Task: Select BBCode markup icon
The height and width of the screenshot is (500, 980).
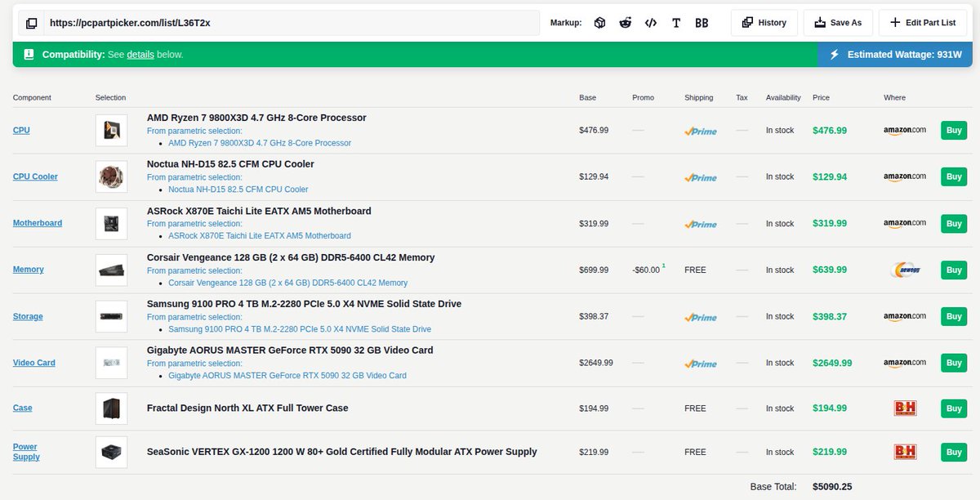Action: pos(702,23)
